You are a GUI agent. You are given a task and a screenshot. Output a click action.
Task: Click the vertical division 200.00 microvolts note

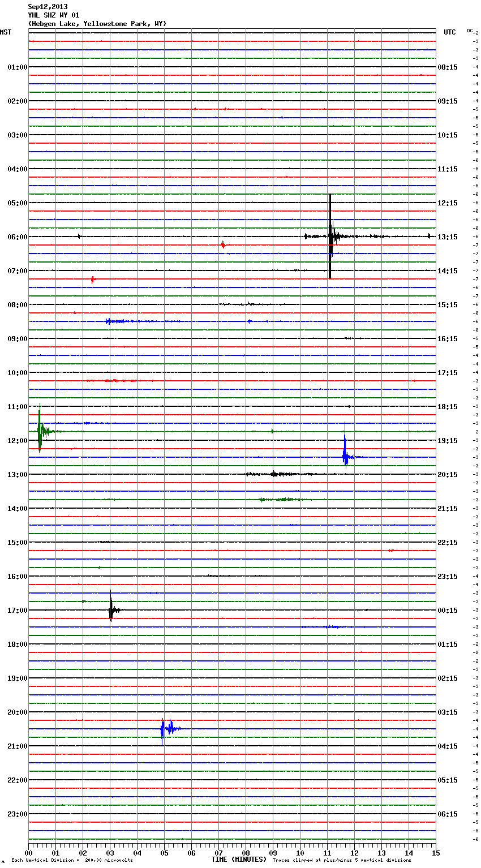pos(72,861)
